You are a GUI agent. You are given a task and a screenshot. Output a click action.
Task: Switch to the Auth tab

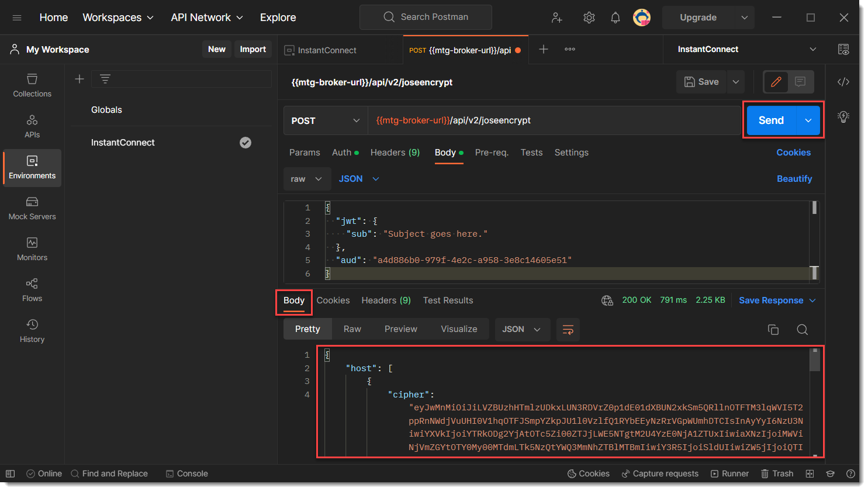[345, 153]
